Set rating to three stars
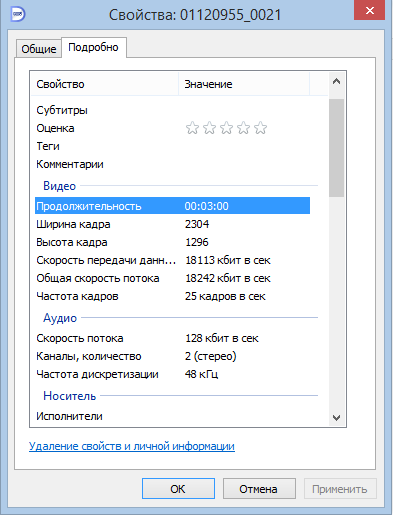The image size is (393, 515). click(226, 128)
